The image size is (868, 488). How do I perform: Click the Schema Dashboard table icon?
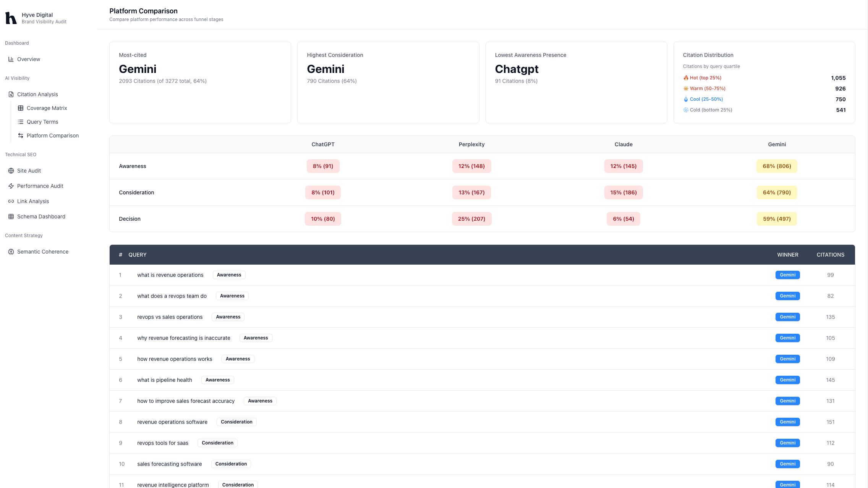[x=11, y=217]
